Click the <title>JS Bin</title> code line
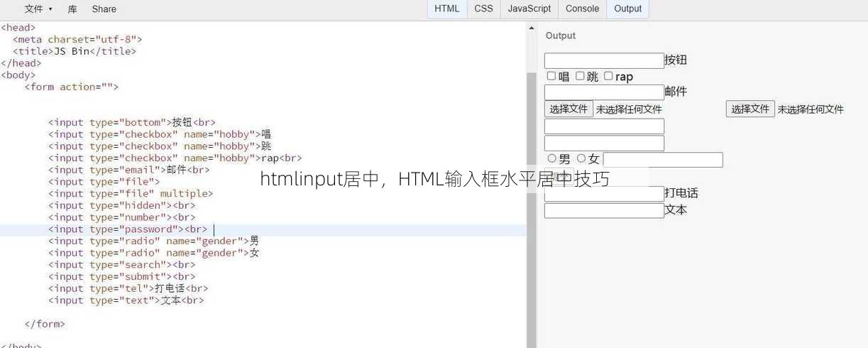The image size is (868, 348). point(75,51)
